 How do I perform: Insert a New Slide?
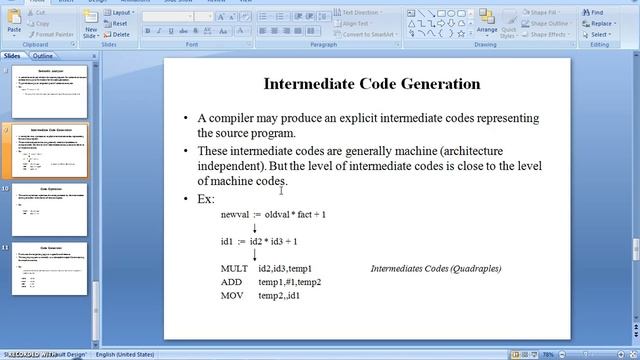[x=91, y=24]
